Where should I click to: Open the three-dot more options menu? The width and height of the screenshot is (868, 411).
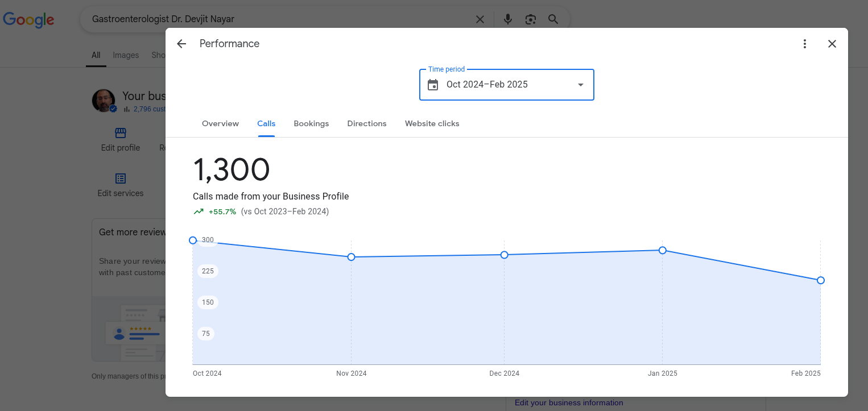coord(804,44)
